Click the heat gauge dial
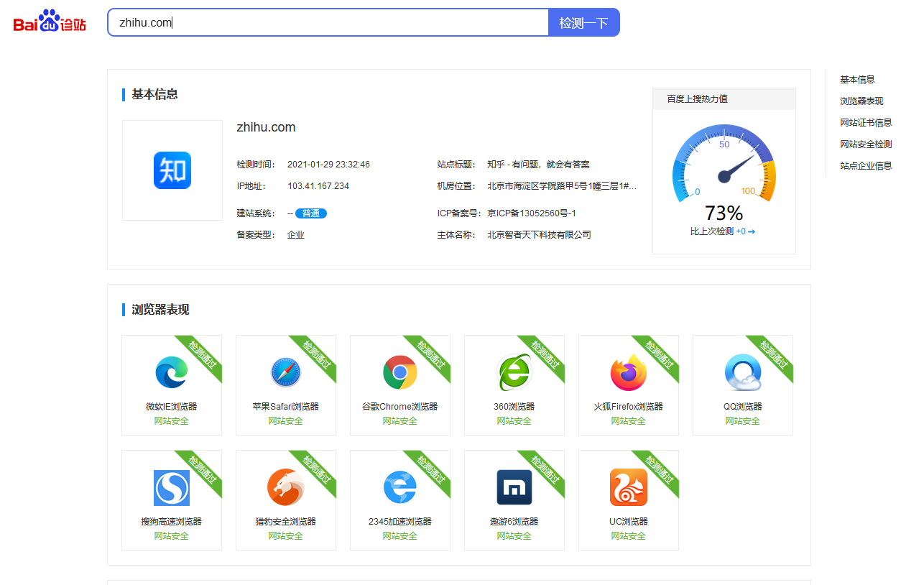 point(724,164)
